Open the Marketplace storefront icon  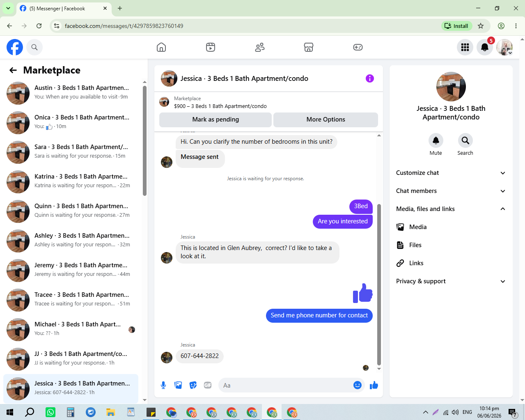(309, 47)
